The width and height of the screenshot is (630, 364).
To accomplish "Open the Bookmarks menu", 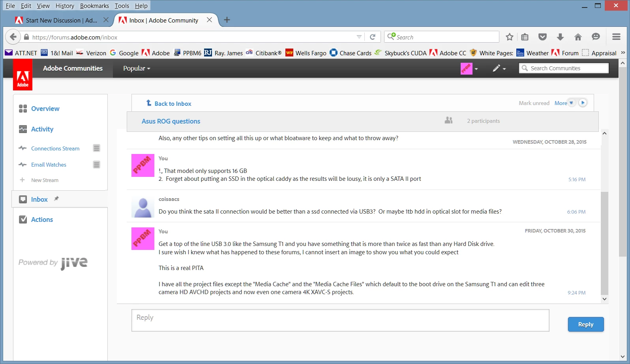I will (x=94, y=6).
